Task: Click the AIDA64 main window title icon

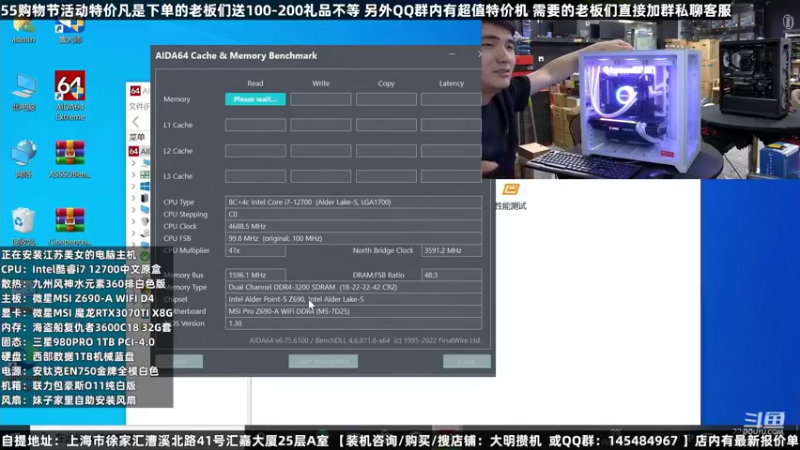Action: click(x=135, y=91)
